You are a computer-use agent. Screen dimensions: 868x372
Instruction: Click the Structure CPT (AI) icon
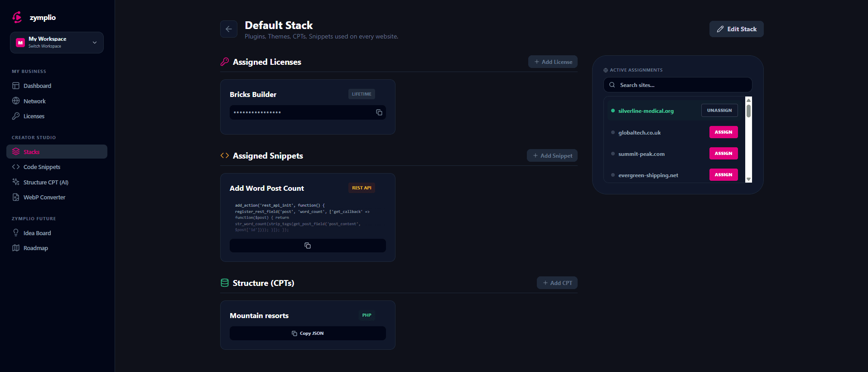click(16, 182)
